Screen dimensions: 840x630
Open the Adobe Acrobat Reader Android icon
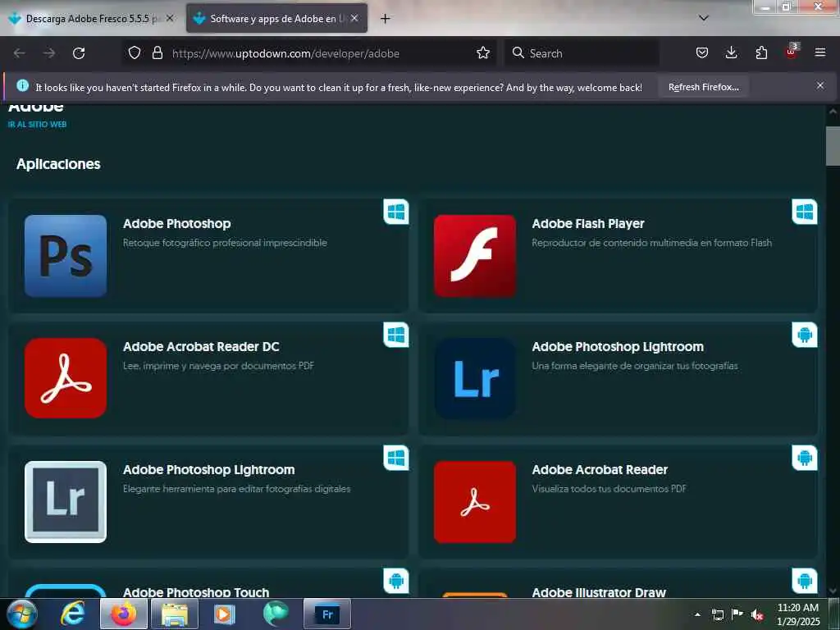pyautogui.click(x=475, y=501)
